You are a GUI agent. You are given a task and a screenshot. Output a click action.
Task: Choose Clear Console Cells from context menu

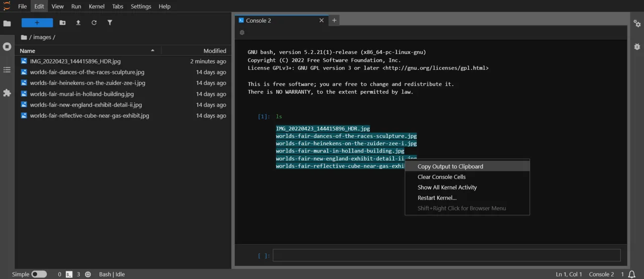click(467, 177)
